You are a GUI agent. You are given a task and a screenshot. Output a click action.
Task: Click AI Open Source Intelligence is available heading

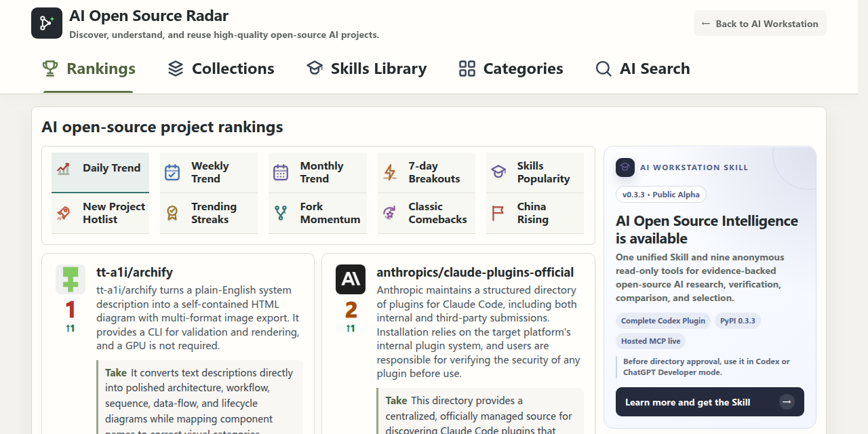(x=707, y=230)
